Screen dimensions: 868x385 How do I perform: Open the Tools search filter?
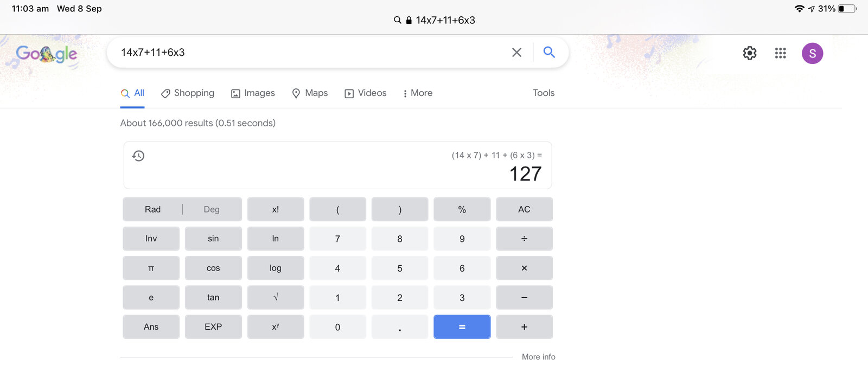543,93
